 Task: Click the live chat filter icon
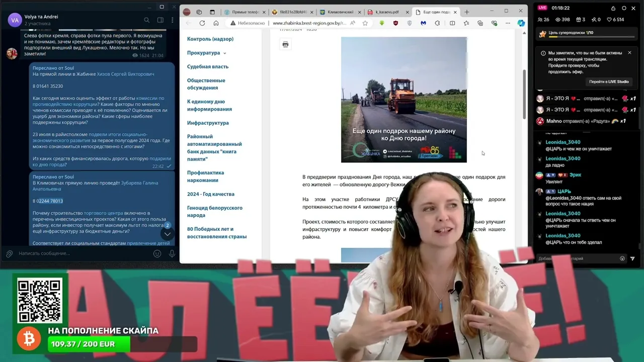click(632, 258)
